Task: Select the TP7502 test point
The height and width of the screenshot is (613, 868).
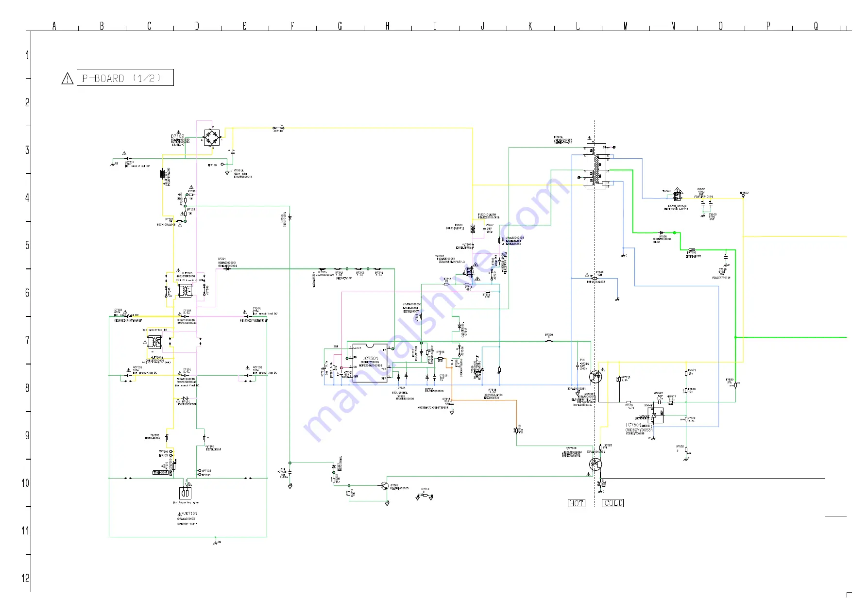Action: click(x=743, y=196)
